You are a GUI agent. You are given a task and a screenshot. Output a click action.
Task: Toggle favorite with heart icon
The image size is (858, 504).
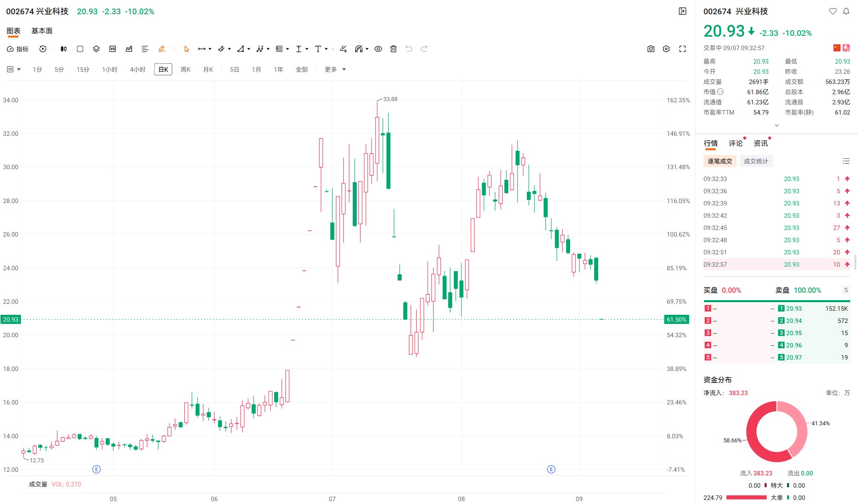833,11
